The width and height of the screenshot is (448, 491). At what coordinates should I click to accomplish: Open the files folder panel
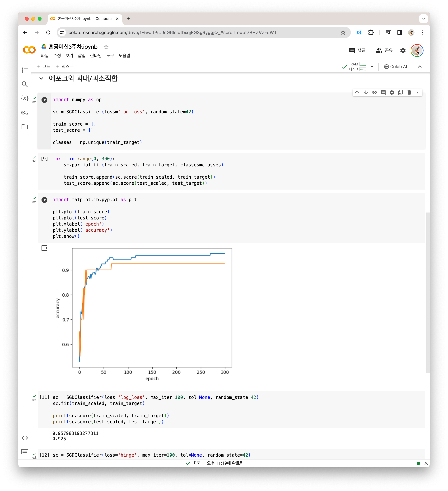[25, 127]
